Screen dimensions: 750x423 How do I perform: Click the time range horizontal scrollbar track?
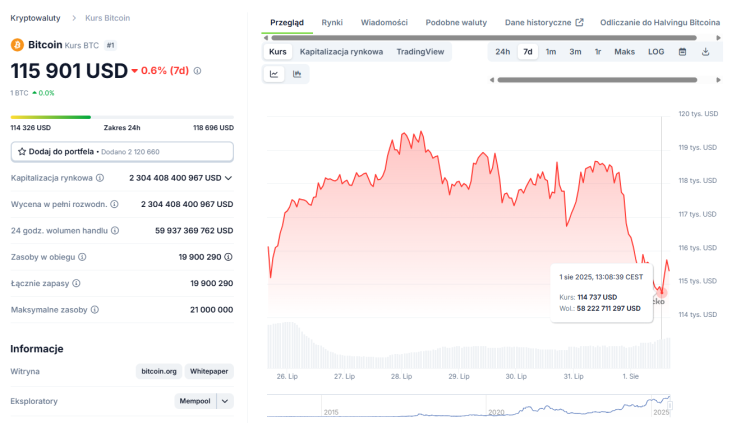pos(597,80)
